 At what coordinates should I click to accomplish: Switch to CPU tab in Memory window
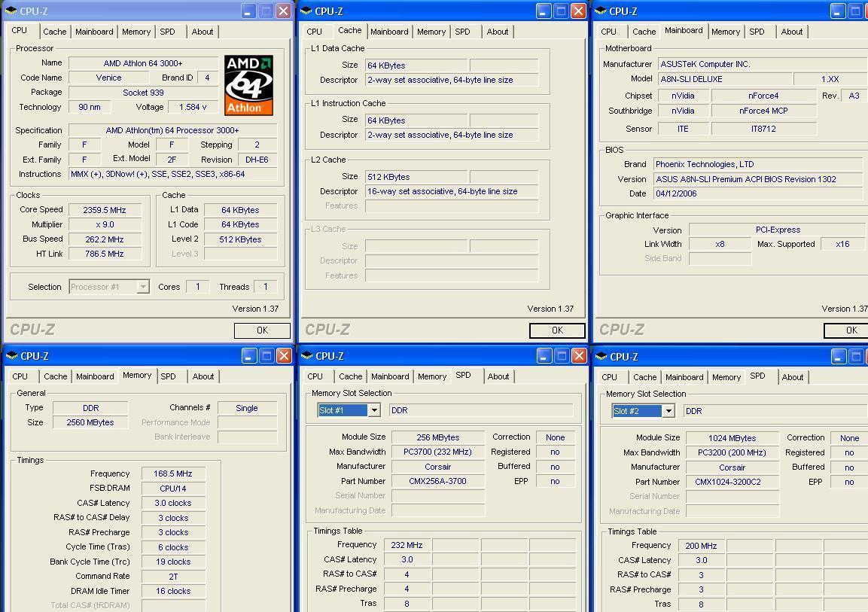point(20,376)
